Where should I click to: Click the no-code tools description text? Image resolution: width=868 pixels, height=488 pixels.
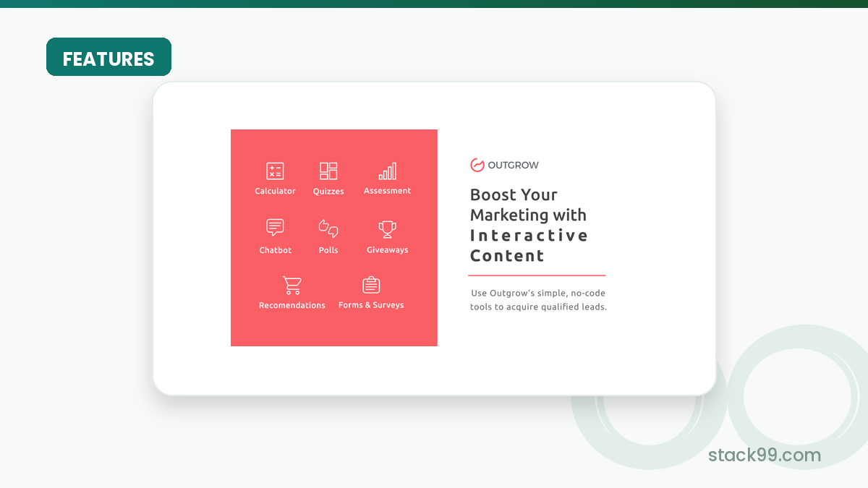(x=538, y=300)
